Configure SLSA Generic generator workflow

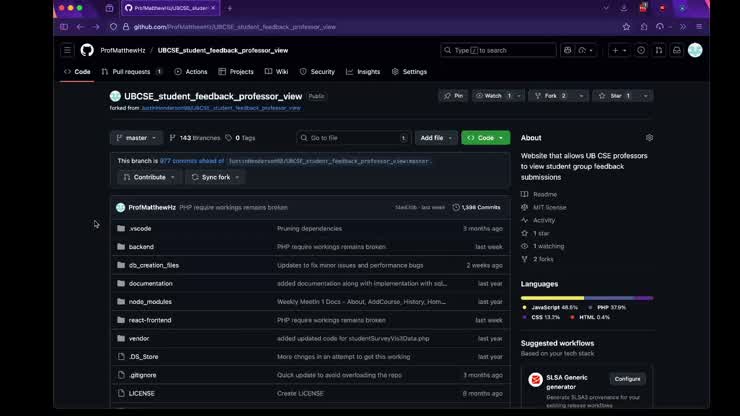[x=627, y=379]
